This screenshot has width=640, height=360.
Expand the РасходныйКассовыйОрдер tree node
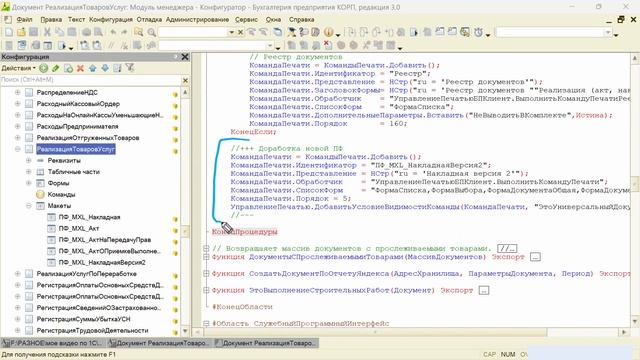[18, 104]
